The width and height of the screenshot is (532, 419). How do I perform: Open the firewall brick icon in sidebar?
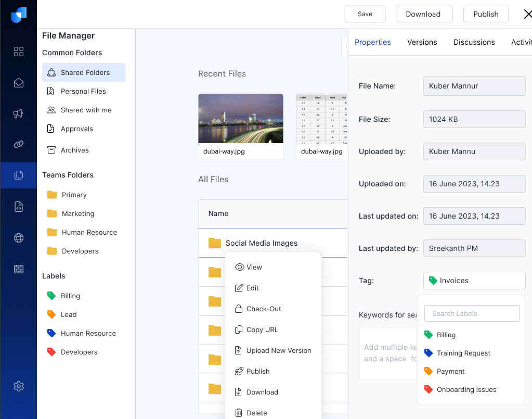[19, 269]
